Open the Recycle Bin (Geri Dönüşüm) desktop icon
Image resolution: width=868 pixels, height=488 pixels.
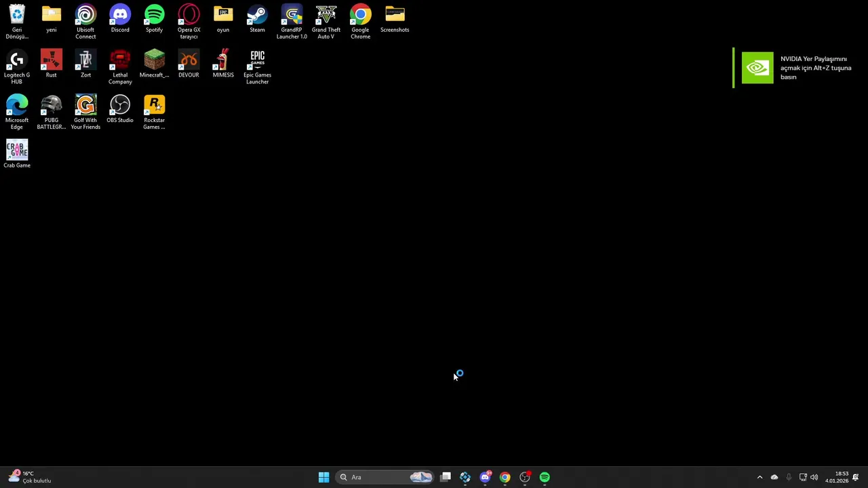tap(17, 21)
